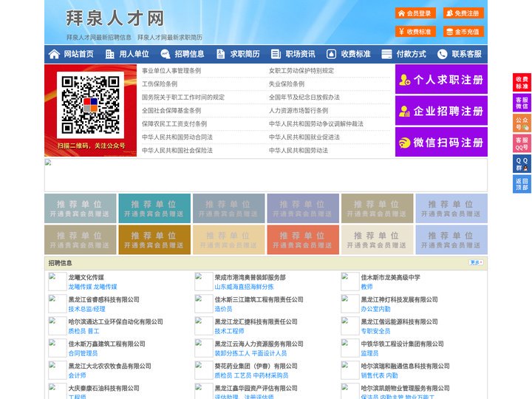Click the blue QQ群 side widget

point(522,164)
